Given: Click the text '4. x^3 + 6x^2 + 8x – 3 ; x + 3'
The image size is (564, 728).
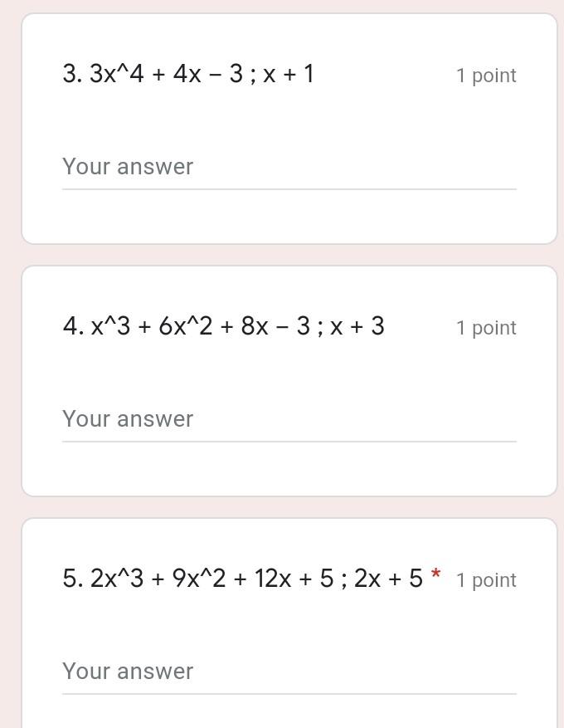Looking at the screenshot, I should (x=224, y=326).
